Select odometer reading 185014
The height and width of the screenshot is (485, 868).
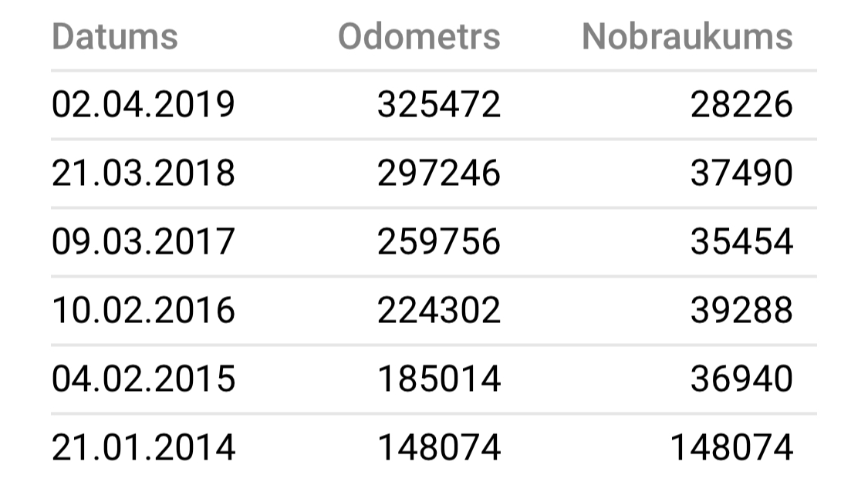point(438,379)
